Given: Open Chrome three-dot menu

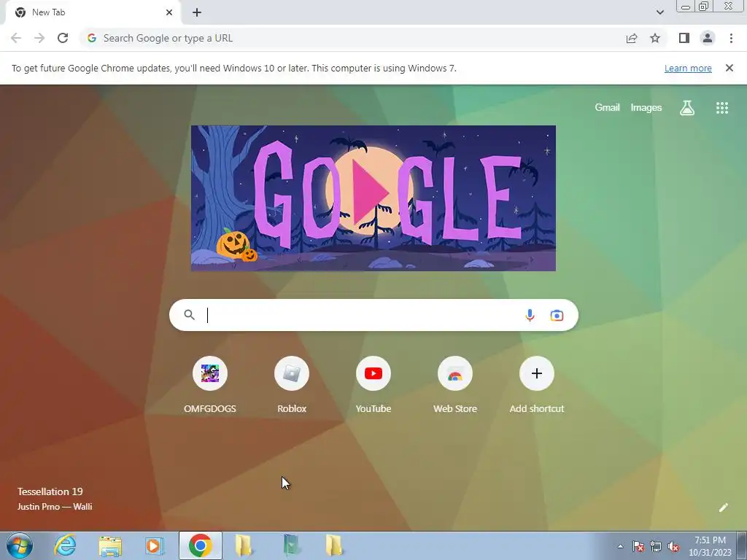Looking at the screenshot, I should coord(731,38).
